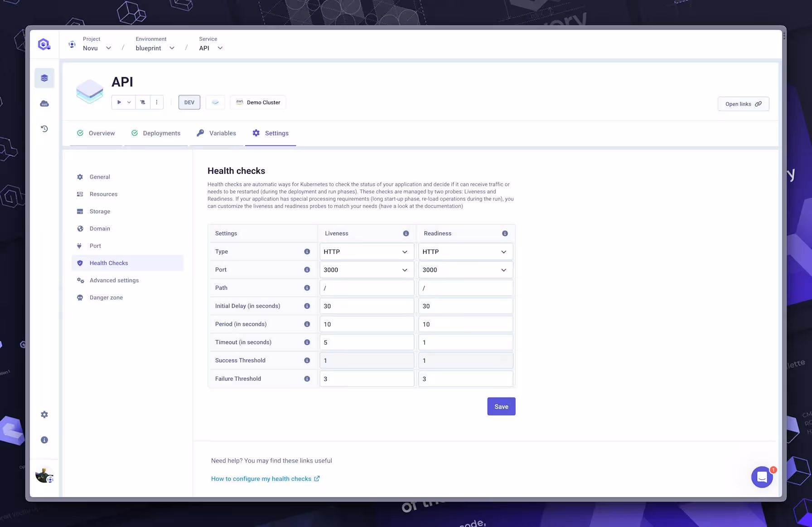Change Liveness Type from HTTP dropdown
Screen dimensions: 812x527
pyautogui.click(x=366, y=251)
